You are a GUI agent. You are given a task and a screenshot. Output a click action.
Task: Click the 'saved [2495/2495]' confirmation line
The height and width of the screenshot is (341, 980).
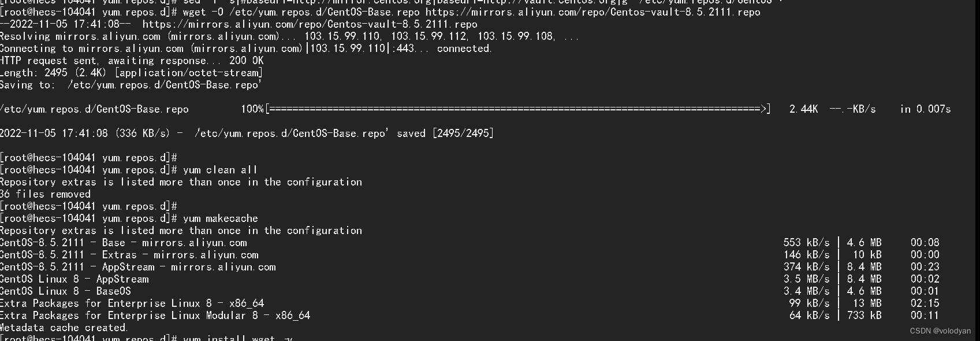coord(247,134)
